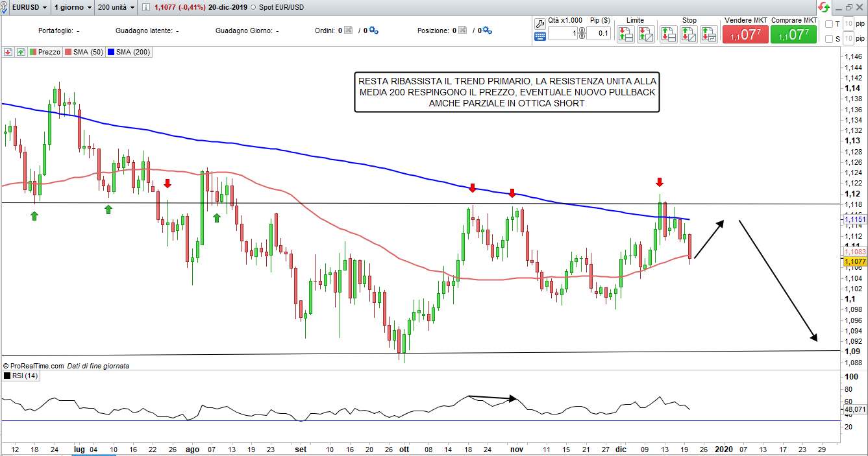The image size is (868, 456).
Task: Enable the T pip checkbox
Action: point(828,24)
